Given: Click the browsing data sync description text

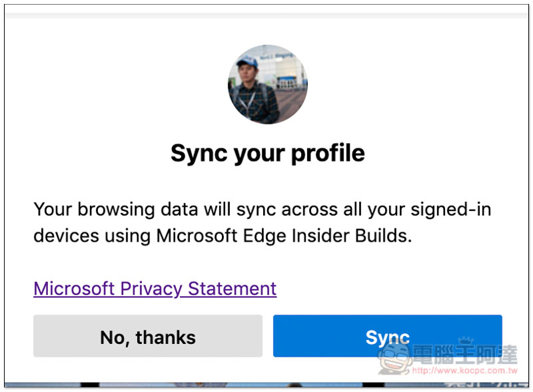Looking at the screenshot, I should (262, 222).
